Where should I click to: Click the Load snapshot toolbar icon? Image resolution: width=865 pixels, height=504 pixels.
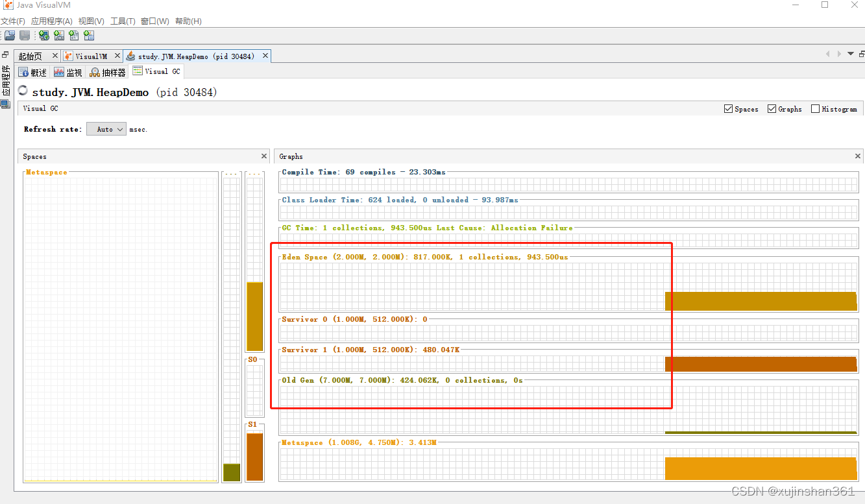pos(10,36)
